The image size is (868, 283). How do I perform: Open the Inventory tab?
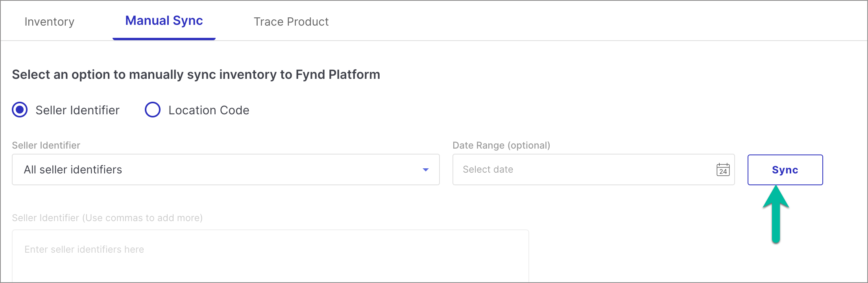point(49,22)
